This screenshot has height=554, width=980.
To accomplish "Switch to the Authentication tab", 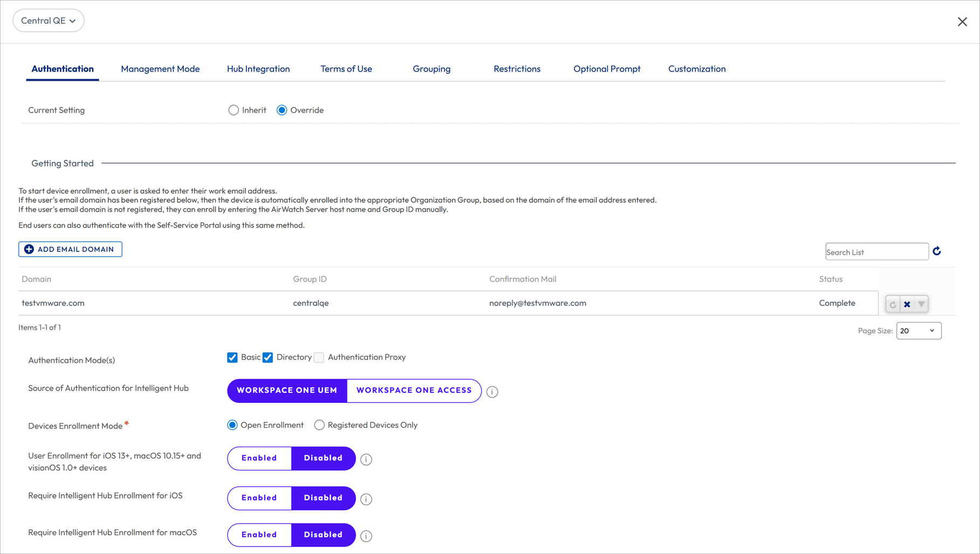I will tap(63, 69).
